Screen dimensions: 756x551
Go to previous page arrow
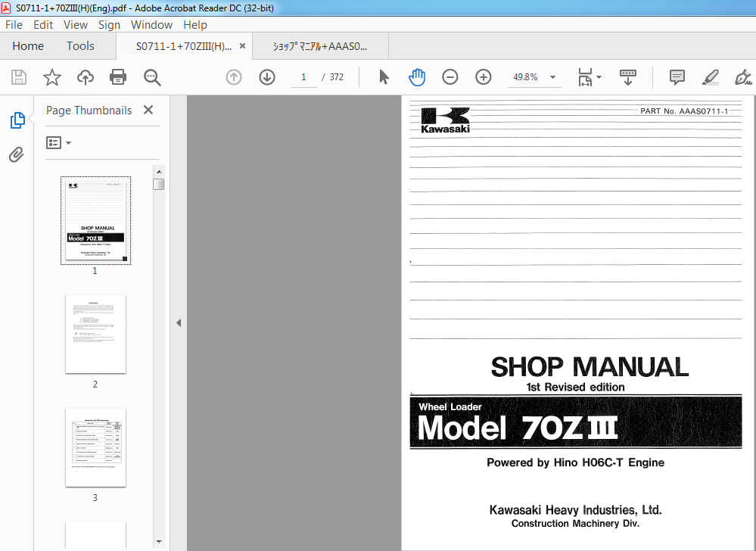pos(234,77)
